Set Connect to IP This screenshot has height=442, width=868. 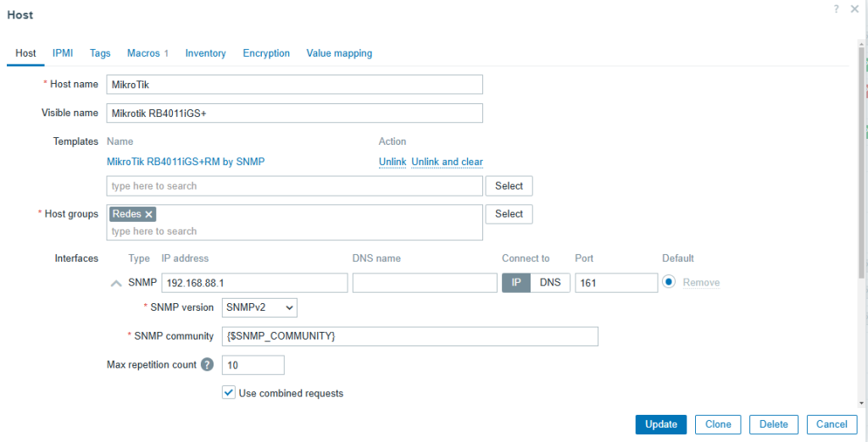pos(516,283)
